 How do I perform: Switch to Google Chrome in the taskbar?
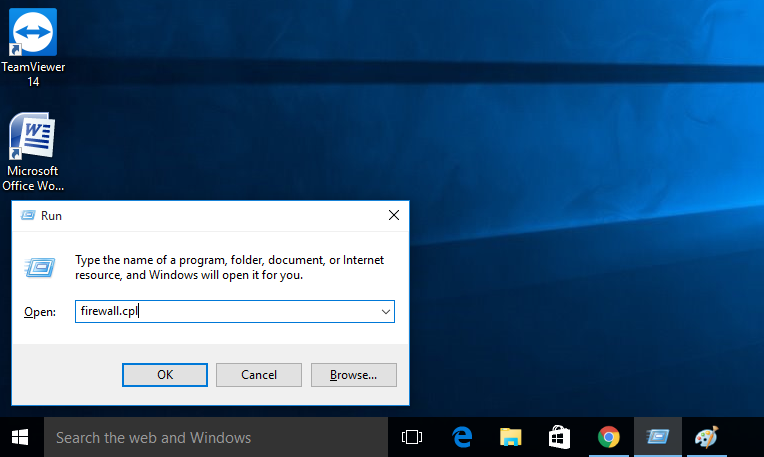pos(609,437)
